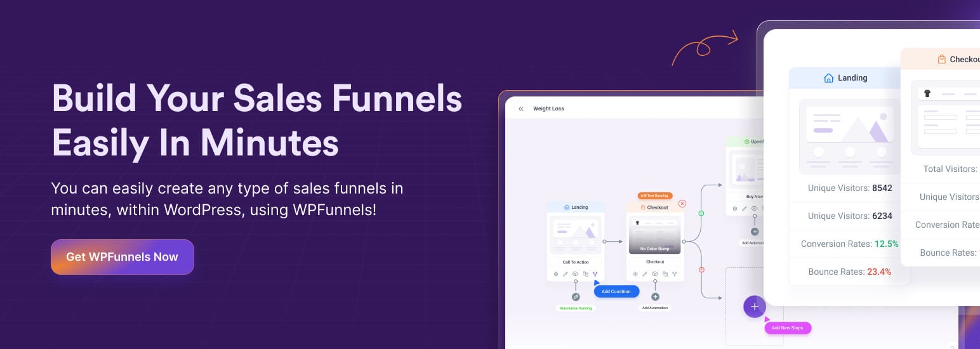The height and width of the screenshot is (349, 980).
Task: Click the Add New Steps pink button
Action: (788, 328)
